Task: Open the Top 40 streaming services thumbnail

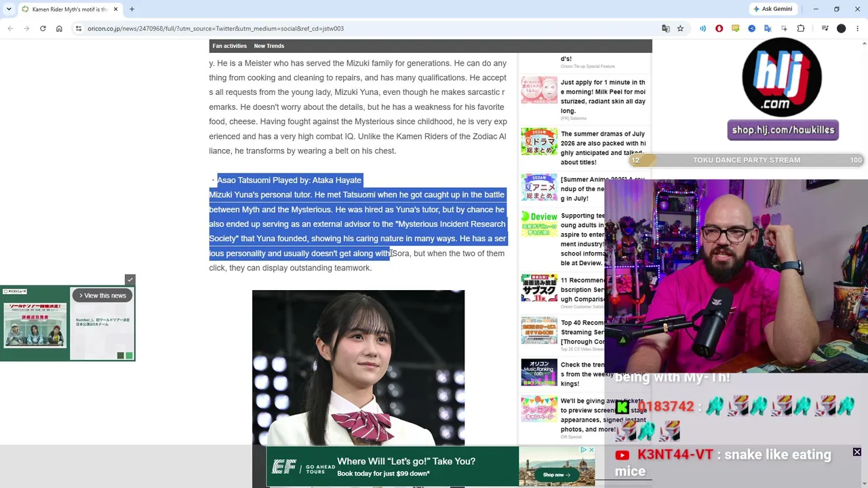Action: pyautogui.click(x=539, y=331)
